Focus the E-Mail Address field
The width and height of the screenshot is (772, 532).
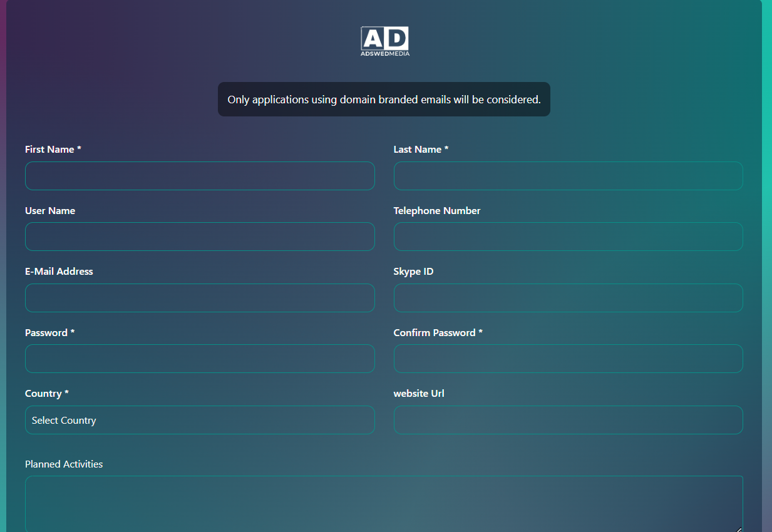[x=200, y=298]
